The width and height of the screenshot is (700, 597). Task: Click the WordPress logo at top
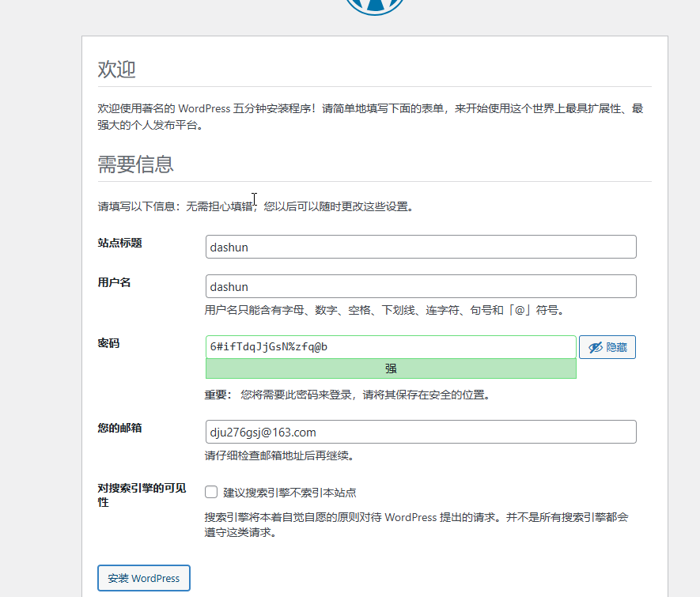coord(375,6)
